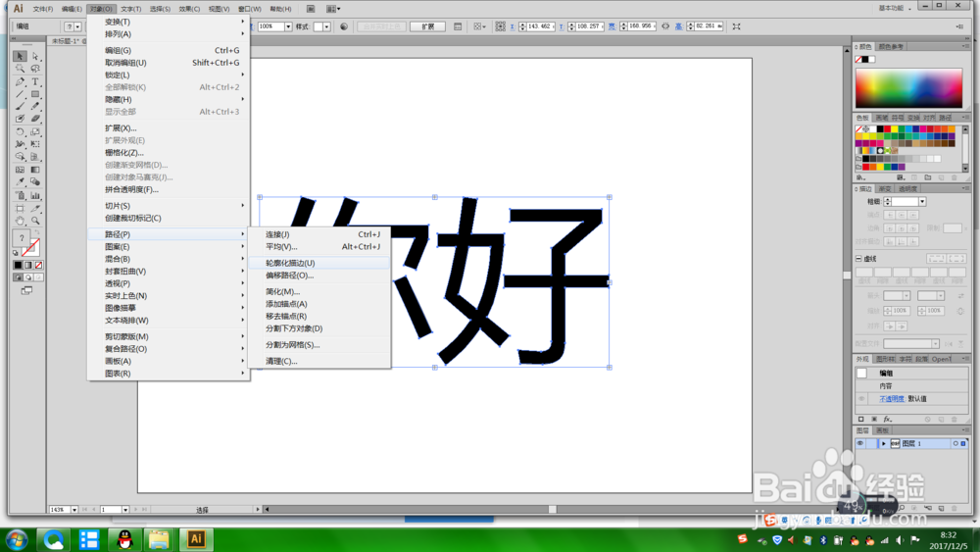980x552 pixels.
Task: Select the Scale tool
Action: 35,132
